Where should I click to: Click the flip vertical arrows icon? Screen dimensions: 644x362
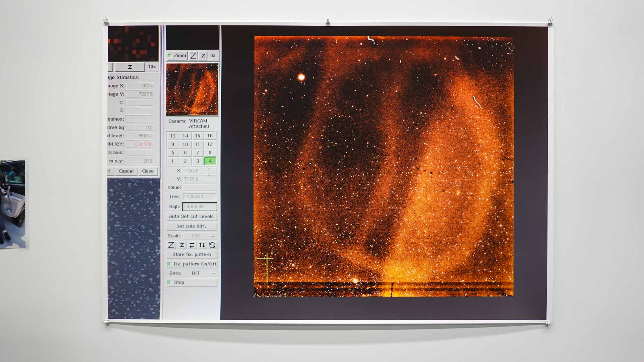point(202,245)
